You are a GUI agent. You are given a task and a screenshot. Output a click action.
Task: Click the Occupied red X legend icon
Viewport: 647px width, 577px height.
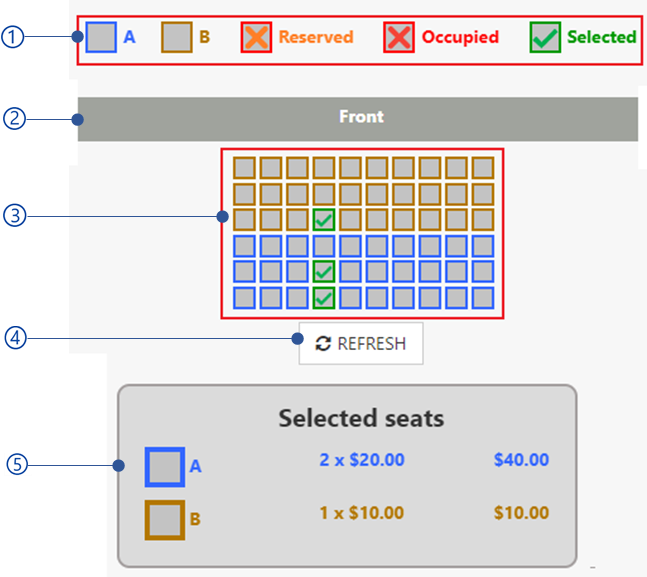point(399,38)
